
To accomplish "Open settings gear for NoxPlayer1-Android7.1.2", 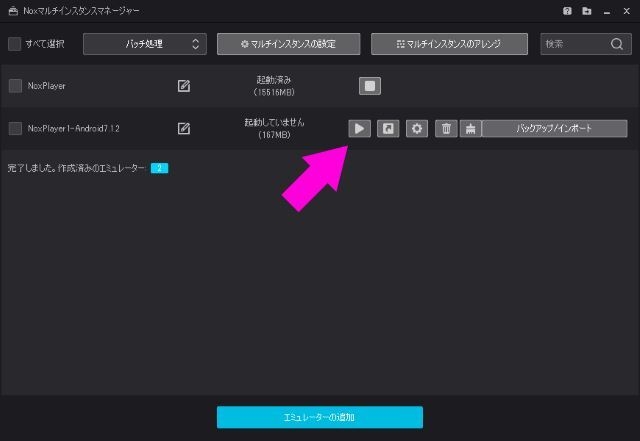I will [x=417, y=128].
